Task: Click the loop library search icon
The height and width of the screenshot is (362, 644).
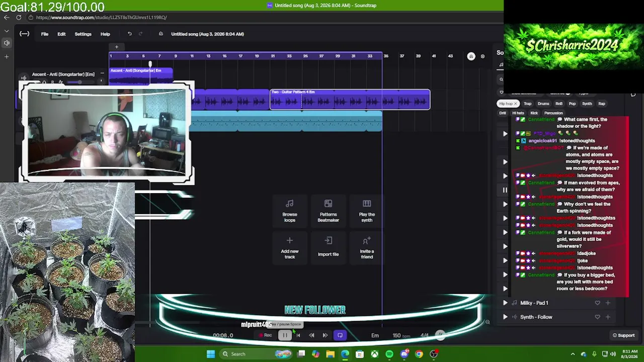Action: coord(501,79)
